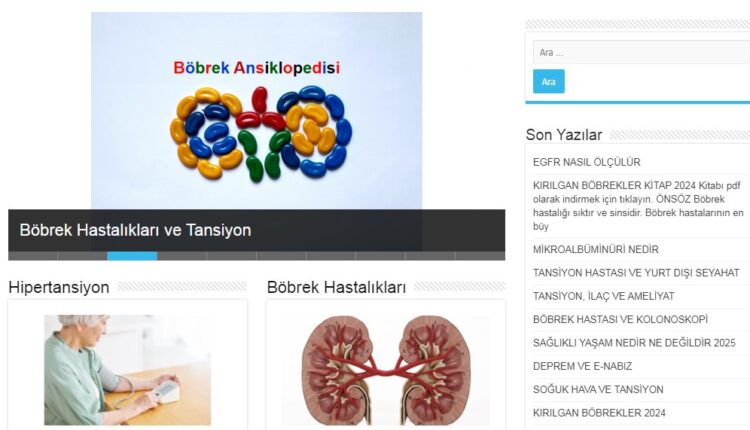Open the DEPREM VE E-NABIZ post
This screenshot has width=750, height=430.
pos(582,366)
